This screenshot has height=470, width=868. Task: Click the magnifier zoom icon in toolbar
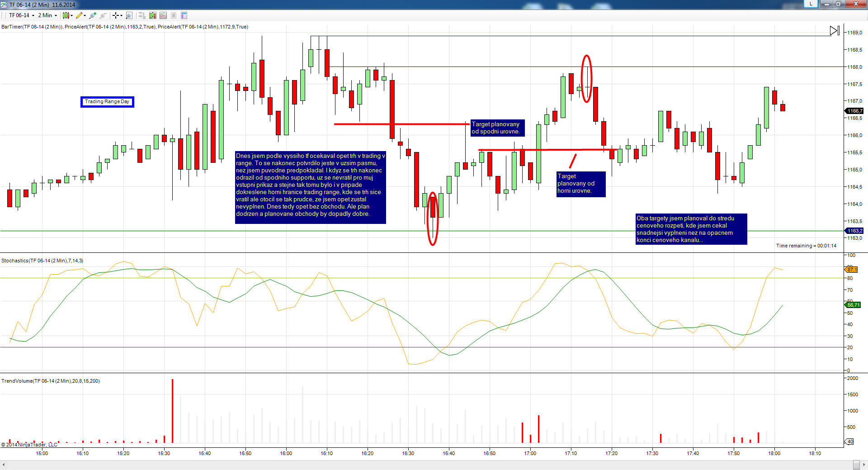click(129, 15)
